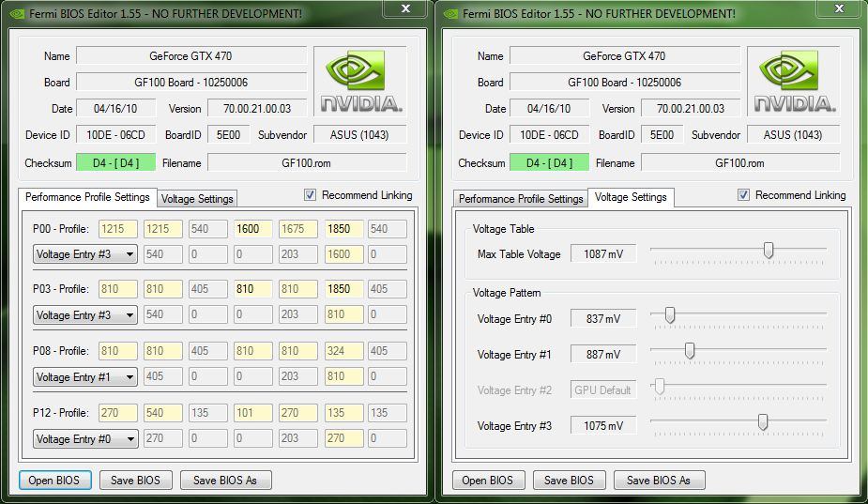Click P03 profile 1850 clock field

(343, 288)
